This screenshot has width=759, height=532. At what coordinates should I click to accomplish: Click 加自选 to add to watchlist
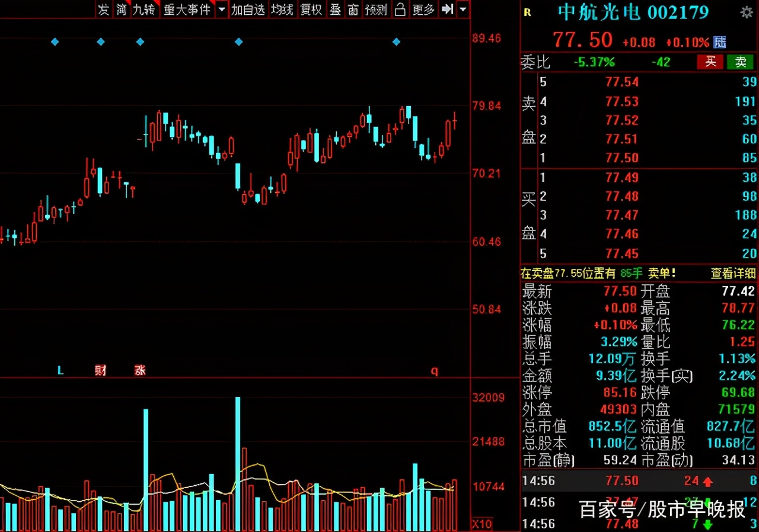pyautogui.click(x=248, y=9)
